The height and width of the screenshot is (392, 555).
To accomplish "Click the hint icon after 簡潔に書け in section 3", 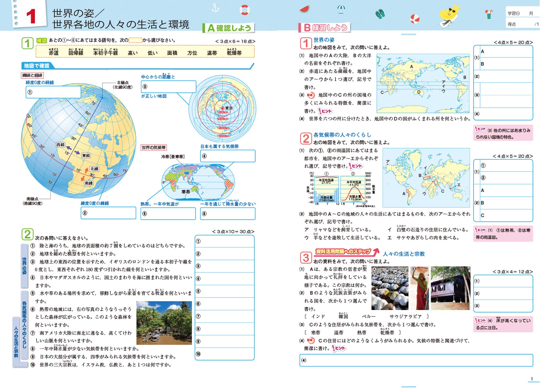I will pyautogui.click(x=338, y=348).
